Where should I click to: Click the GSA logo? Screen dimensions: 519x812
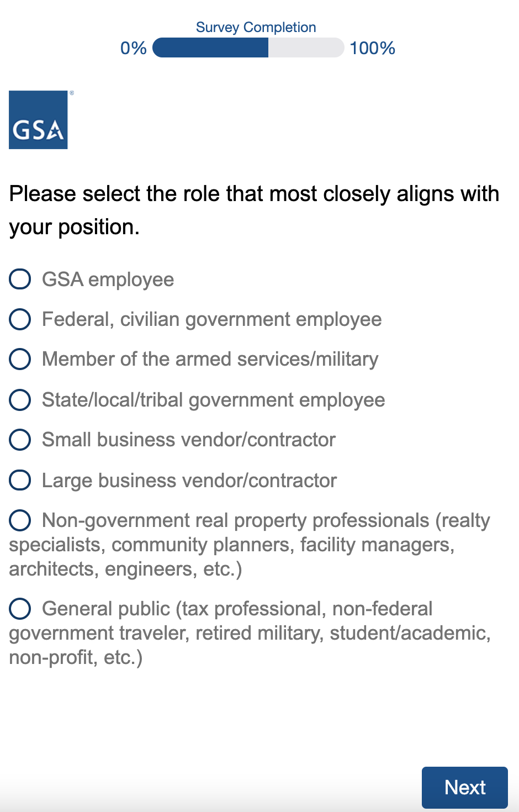38,120
